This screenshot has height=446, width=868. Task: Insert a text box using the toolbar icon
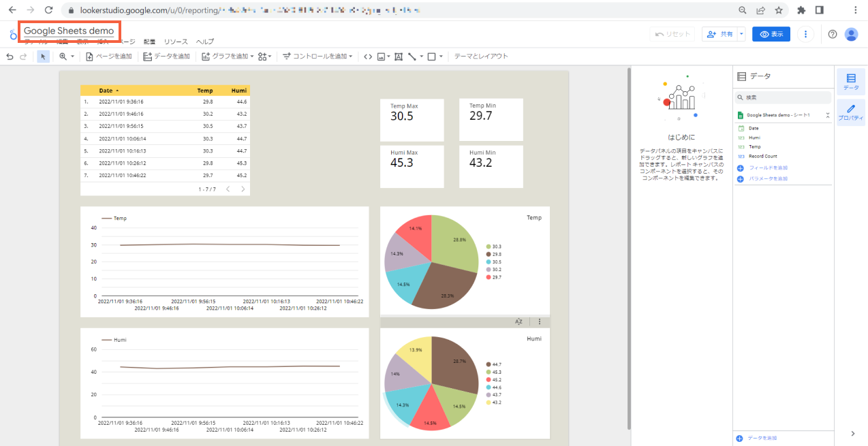[x=399, y=57]
